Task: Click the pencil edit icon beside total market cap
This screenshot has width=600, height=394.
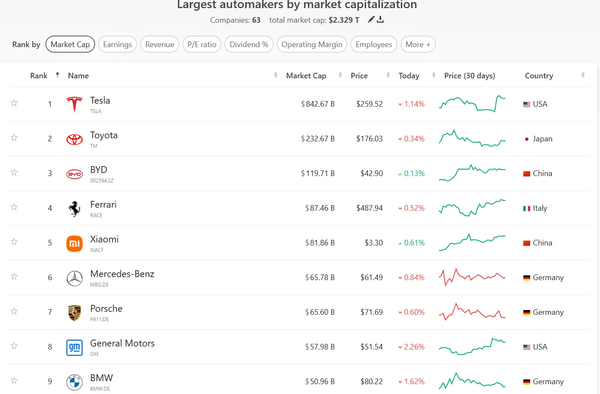Action: click(x=370, y=20)
